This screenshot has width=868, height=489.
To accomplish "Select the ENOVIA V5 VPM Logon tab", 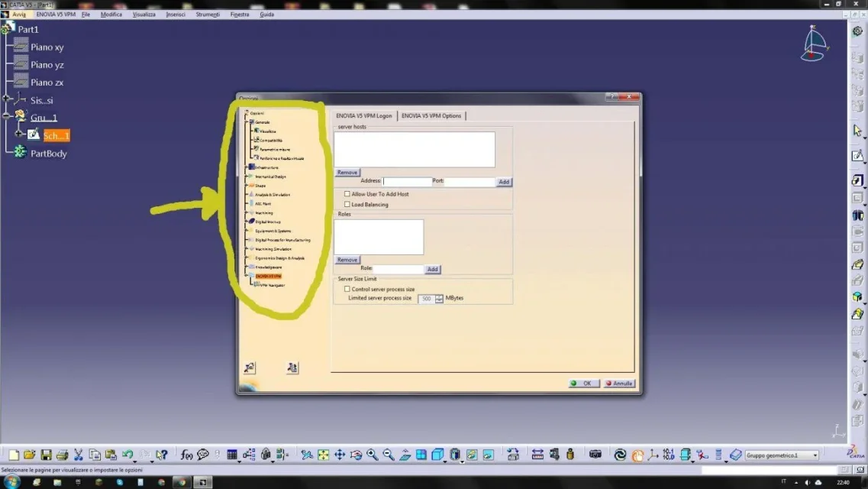I will [x=363, y=115].
